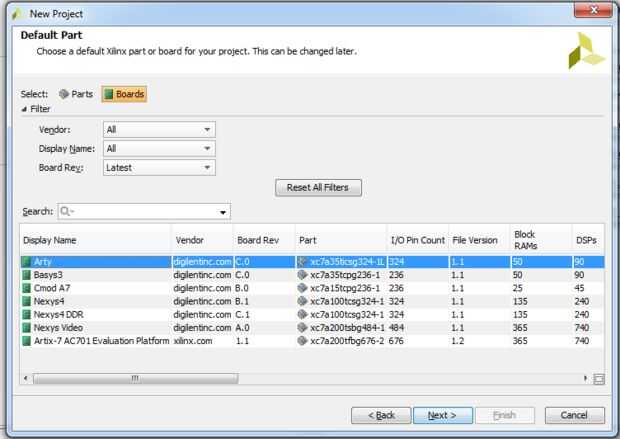
Task: Click the scrollbar left arrow
Action: 26,378
